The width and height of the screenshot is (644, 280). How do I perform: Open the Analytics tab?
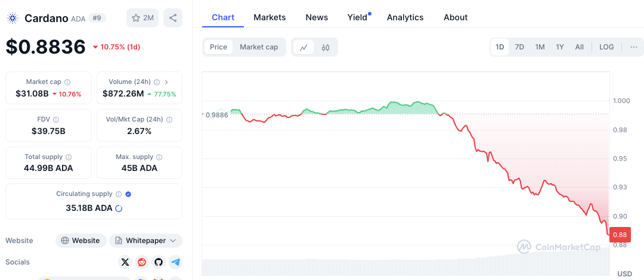tap(405, 17)
